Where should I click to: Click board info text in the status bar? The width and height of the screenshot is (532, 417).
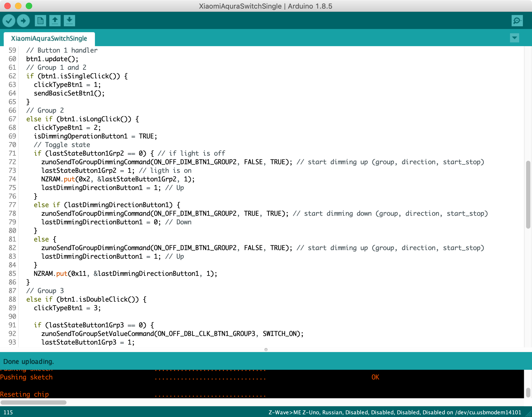pos(395,412)
